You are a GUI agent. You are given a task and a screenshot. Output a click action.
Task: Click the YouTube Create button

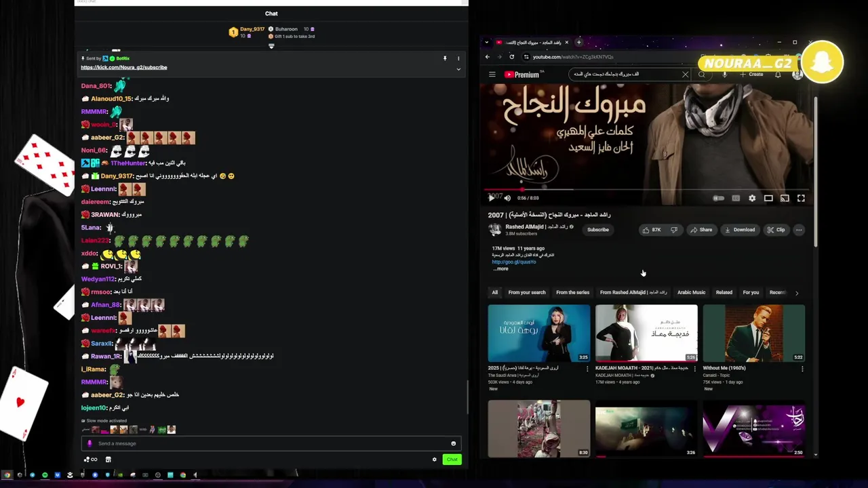pos(753,75)
